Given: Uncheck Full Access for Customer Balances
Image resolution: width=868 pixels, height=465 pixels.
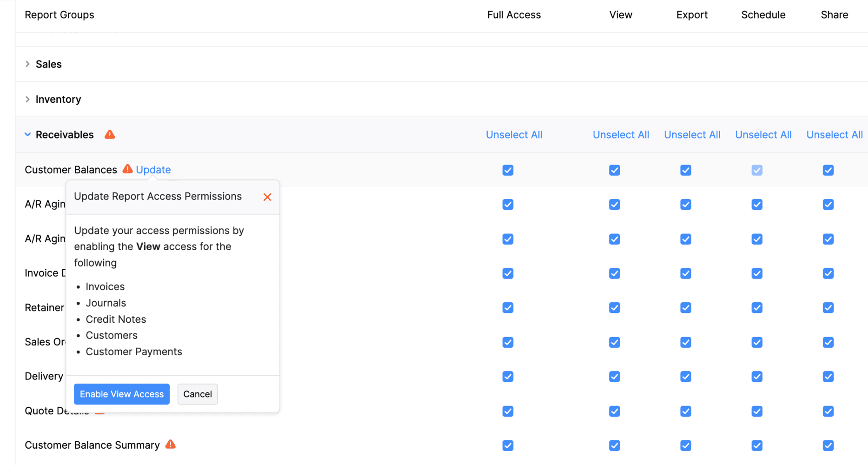Looking at the screenshot, I should pos(508,170).
